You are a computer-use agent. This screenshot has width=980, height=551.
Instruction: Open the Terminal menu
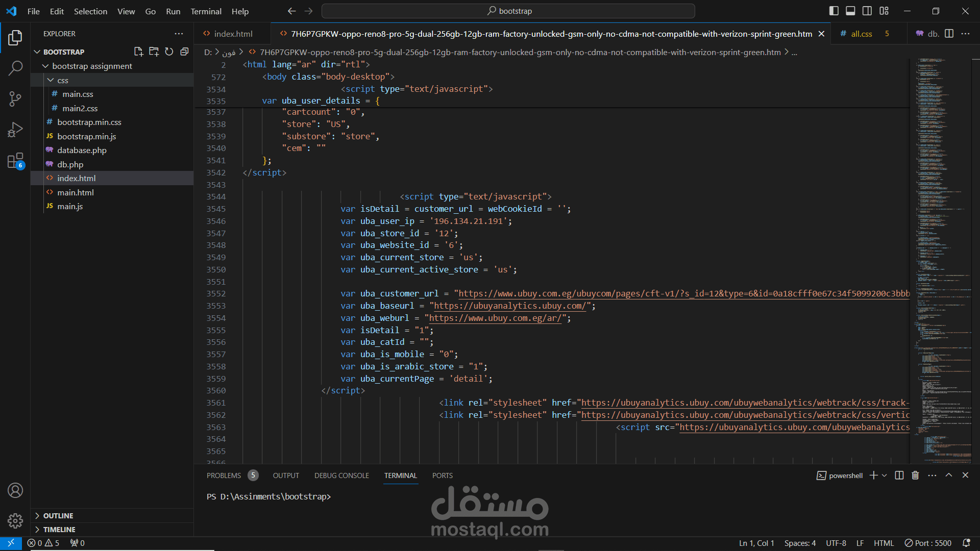click(x=206, y=11)
